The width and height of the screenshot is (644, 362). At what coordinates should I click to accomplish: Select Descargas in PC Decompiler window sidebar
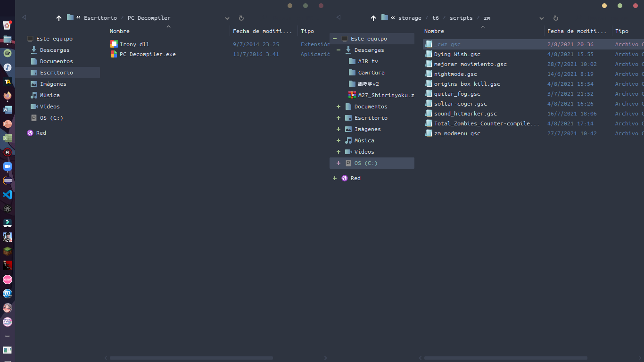pyautogui.click(x=55, y=50)
